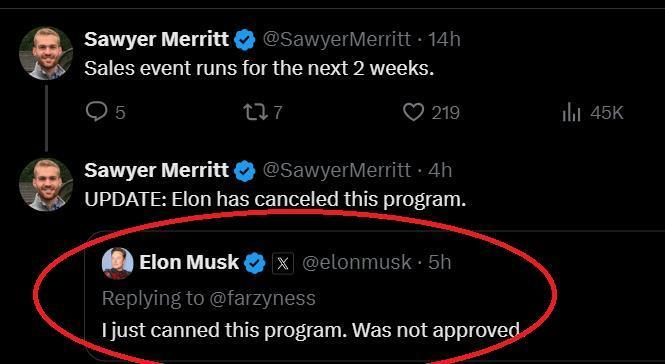Open the 5h timestamp on quoted tweet
This screenshot has width=665, height=364.
439,262
